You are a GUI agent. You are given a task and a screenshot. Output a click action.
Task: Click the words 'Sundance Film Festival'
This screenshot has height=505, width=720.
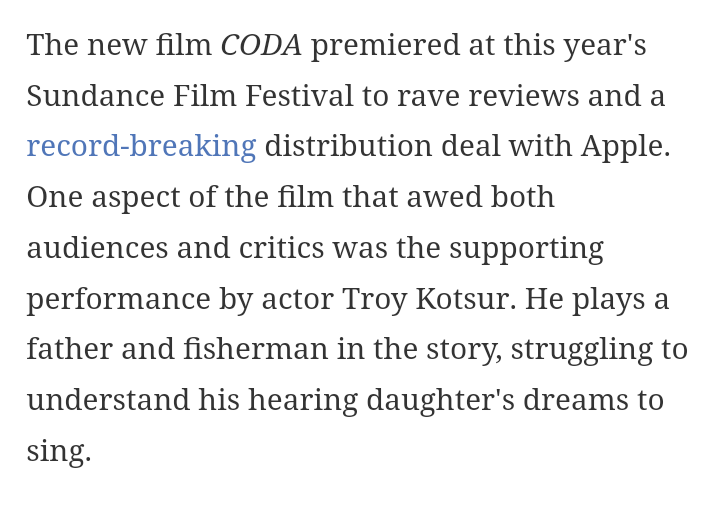190,96
